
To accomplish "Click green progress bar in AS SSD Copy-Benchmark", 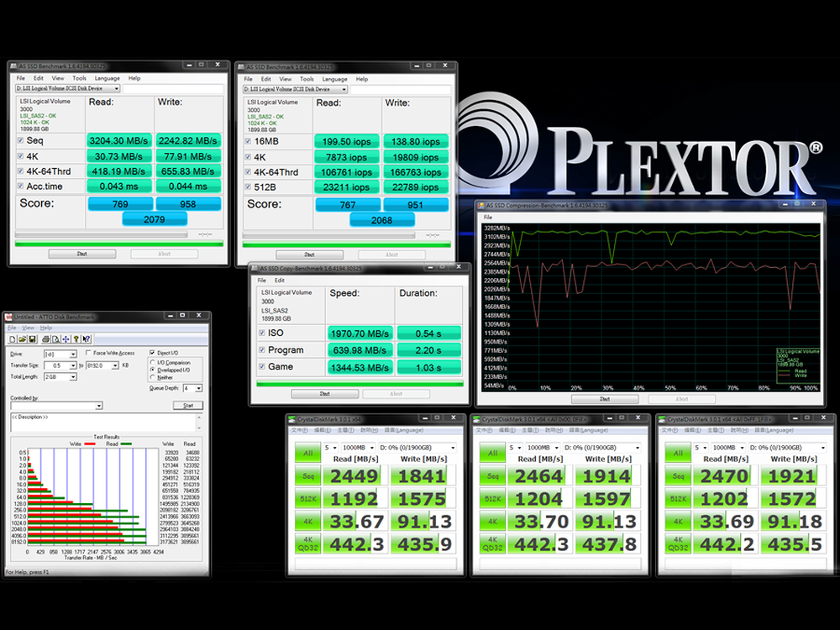I will click(x=360, y=384).
